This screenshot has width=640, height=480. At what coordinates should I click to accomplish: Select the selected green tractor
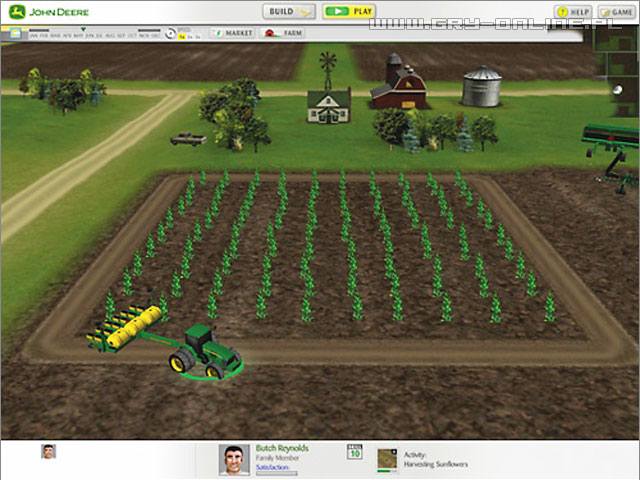click(x=206, y=351)
